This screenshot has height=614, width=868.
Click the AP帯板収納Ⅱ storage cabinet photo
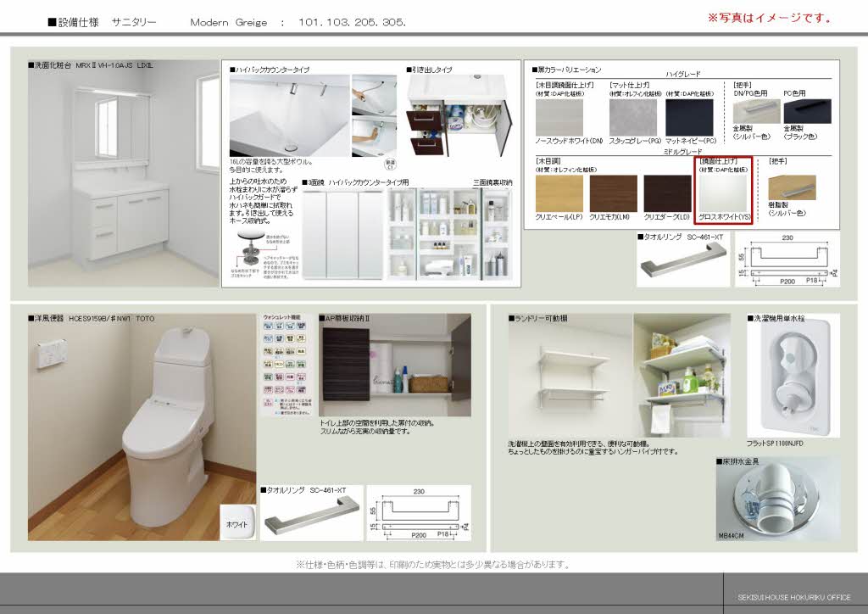[x=394, y=365]
